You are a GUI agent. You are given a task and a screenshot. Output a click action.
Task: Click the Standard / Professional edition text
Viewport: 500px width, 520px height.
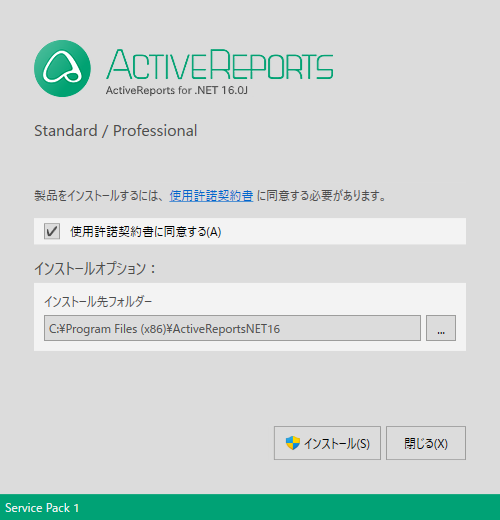(116, 131)
